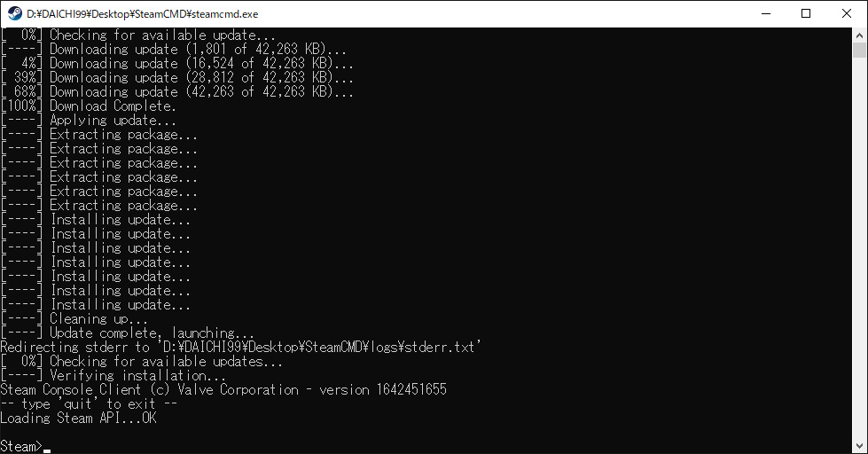868x454 pixels.
Task: Click the scrollbar up arrow
Action: (859, 35)
